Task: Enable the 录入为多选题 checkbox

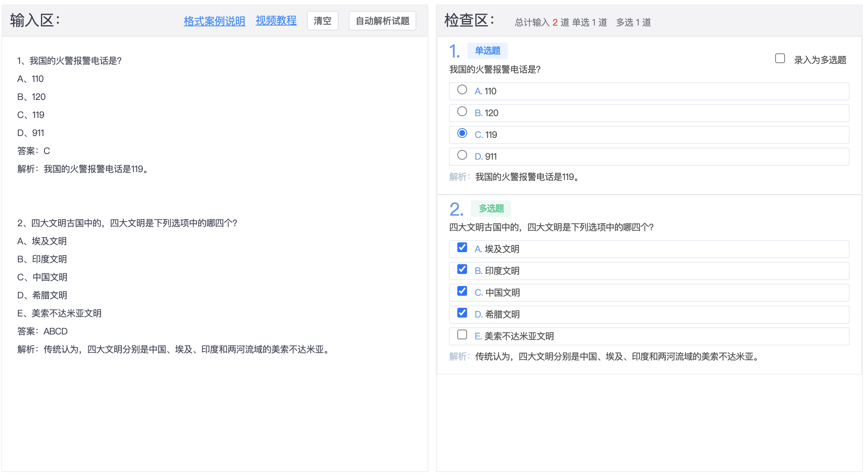Action: pos(780,58)
